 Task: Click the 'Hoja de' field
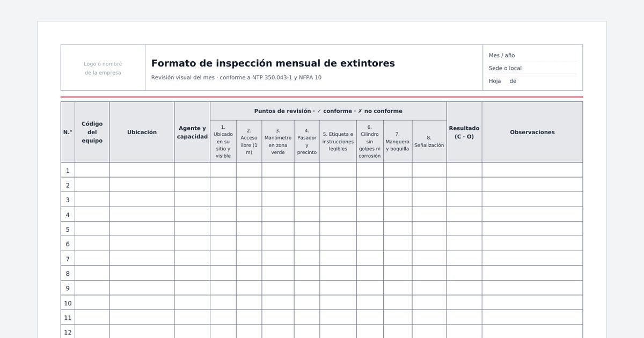(x=532, y=81)
